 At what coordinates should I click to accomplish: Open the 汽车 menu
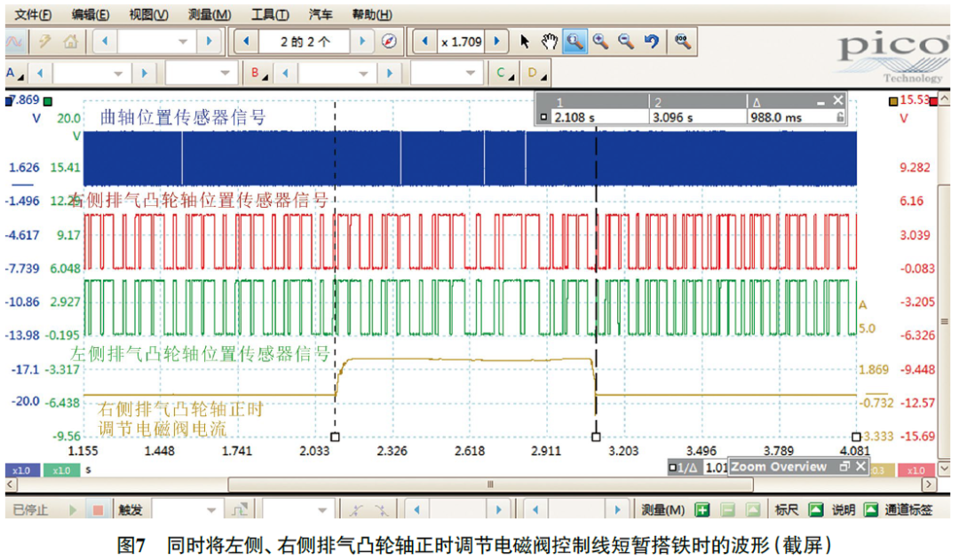[321, 14]
